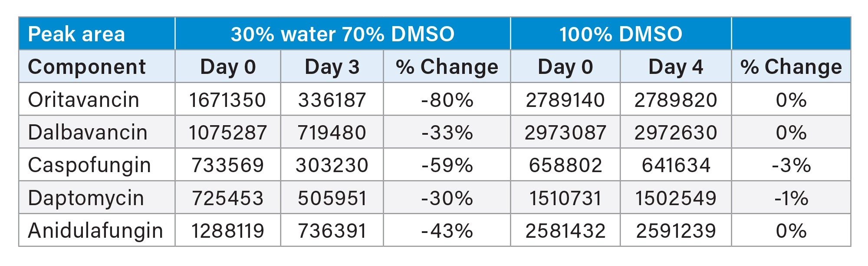The width and height of the screenshot is (868, 266).
Task: Click the cell with value 719480
Action: click(332, 133)
